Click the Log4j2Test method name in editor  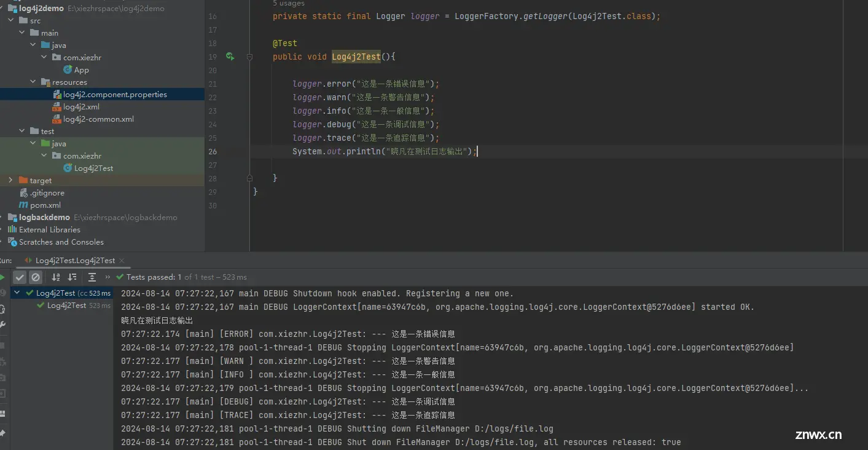[x=356, y=57]
